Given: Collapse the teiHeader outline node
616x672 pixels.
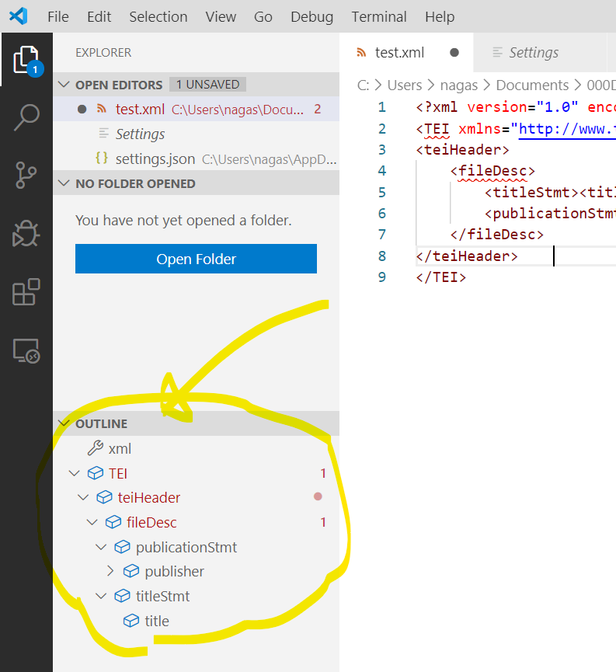Looking at the screenshot, I should (x=83, y=497).
